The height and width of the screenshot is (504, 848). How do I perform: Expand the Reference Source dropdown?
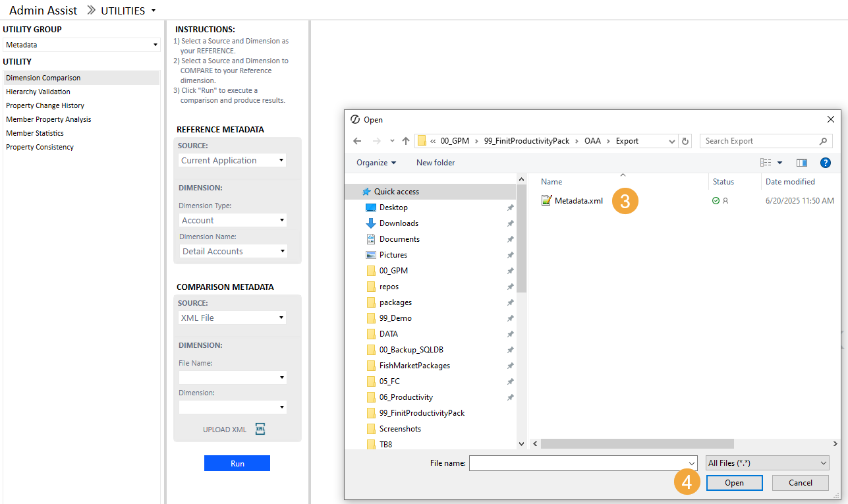pyautogui.click(x=232, y=160)
